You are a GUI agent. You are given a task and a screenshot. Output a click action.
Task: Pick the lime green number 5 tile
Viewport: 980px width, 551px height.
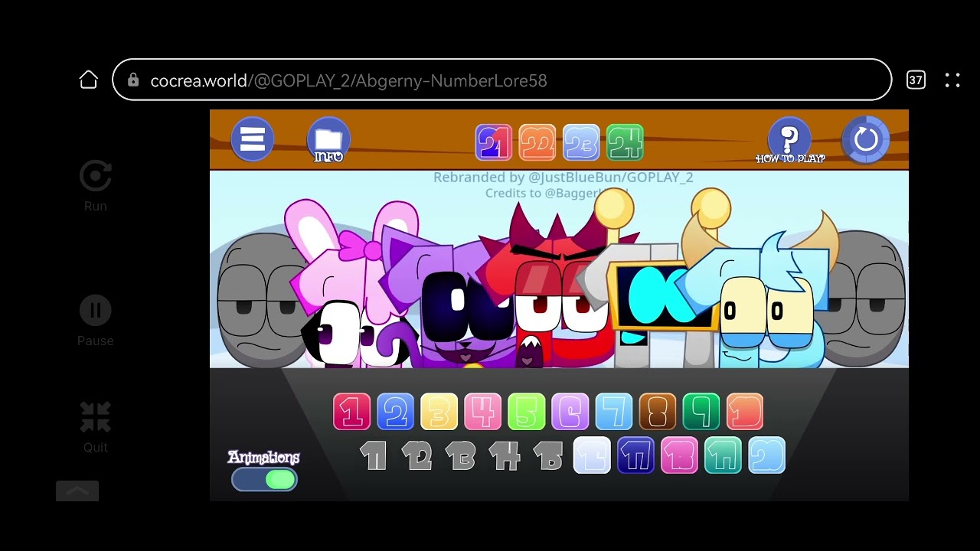pos(527,412)
